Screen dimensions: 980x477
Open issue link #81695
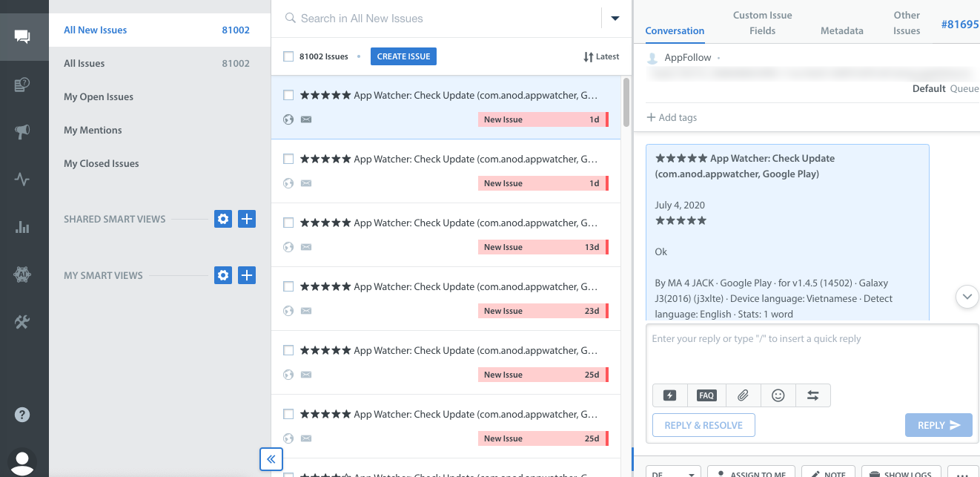point(960,24)
